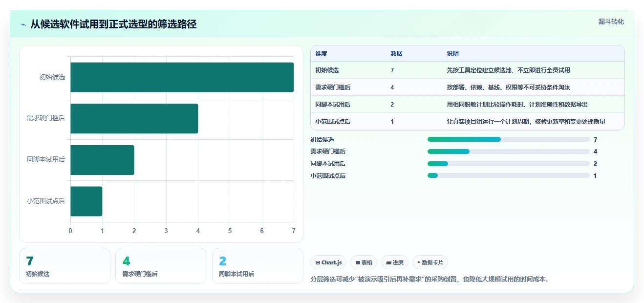644x303 pixels.
Task: Select the 需求硬门槛后 table row cell
Action: tap(333, 87)
